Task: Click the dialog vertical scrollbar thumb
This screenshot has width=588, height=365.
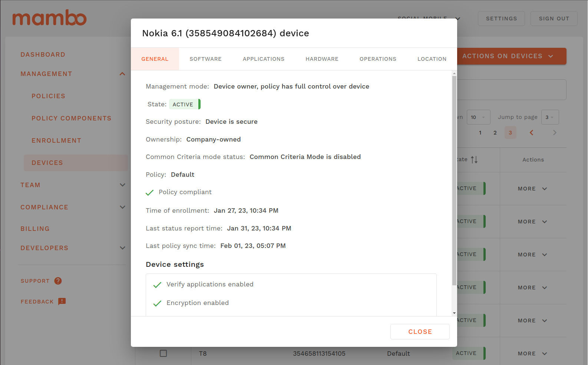Action: point(454,180)
